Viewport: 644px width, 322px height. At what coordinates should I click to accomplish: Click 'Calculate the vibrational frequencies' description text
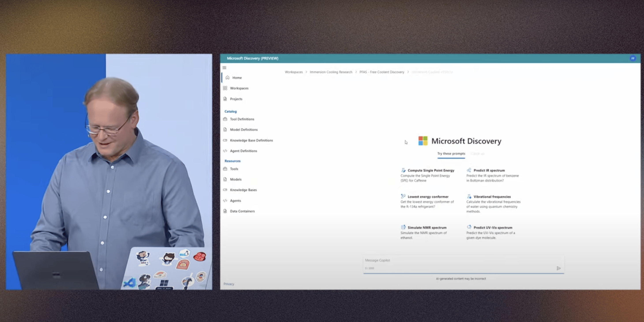coord(493,206)
